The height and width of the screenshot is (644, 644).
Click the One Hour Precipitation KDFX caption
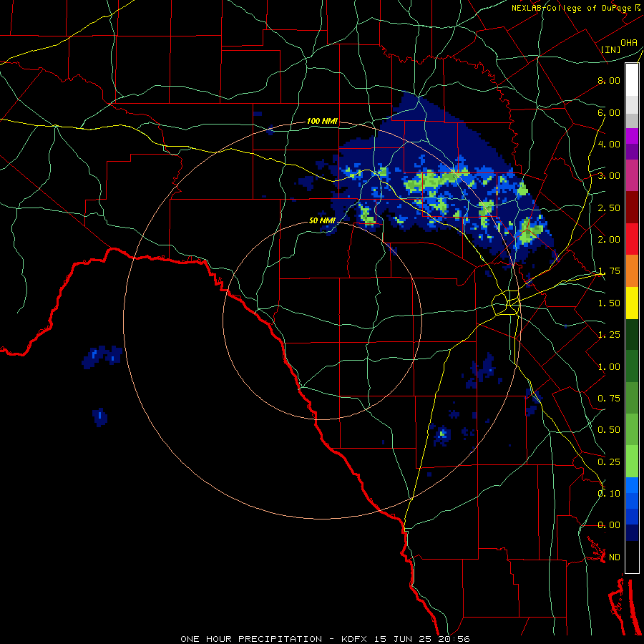(x=325, y=639)
